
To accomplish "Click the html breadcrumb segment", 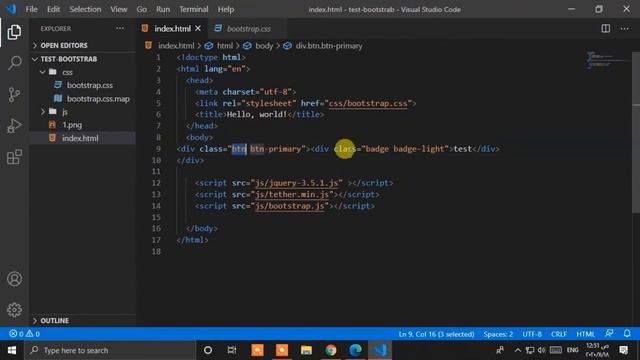I will point(224,46).
